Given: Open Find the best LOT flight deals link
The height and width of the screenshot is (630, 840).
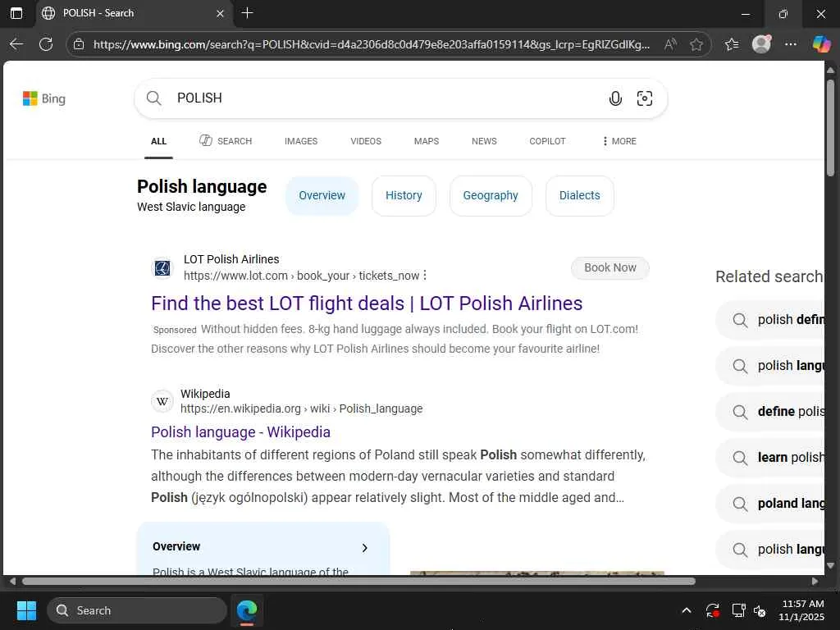Looking at the screenshot, I should pyautogui.click(x=367, y=304).
